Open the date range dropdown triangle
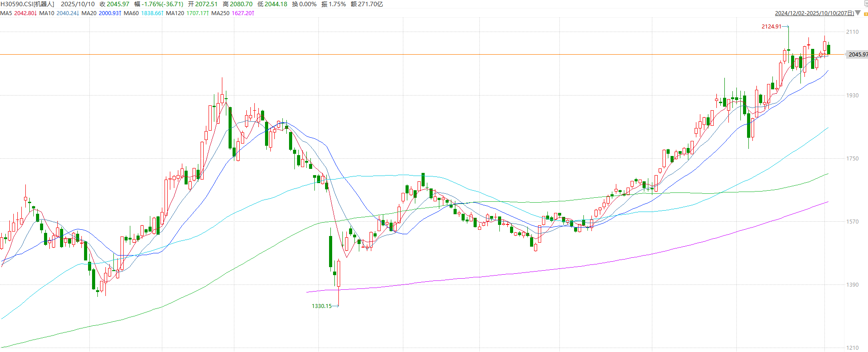The width and height of the screenshot is (868, 352). pyautogui.click(x=858, y=13)
